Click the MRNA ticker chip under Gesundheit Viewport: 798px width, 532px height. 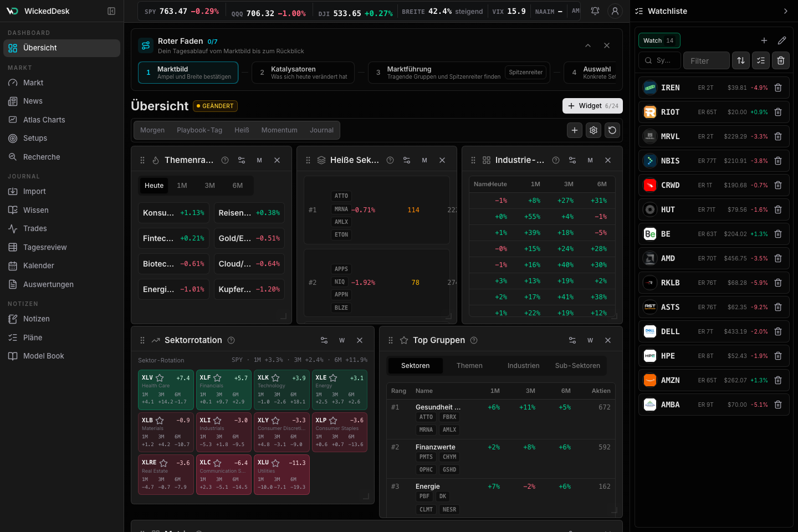point(426,429)
